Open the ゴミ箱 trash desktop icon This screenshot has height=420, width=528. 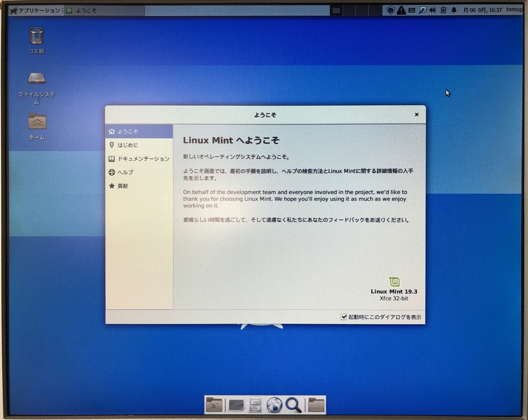point(36,40)
